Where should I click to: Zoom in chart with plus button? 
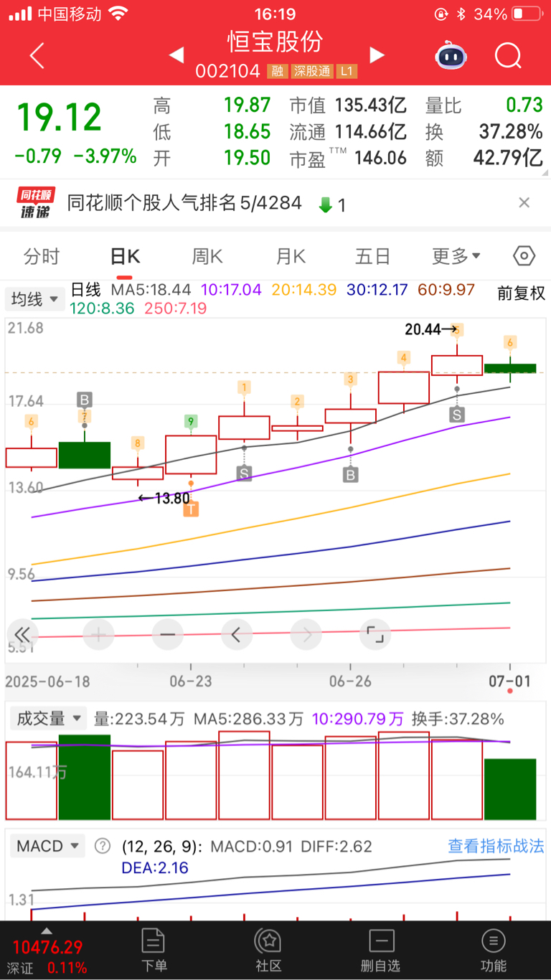coord(98,634)
